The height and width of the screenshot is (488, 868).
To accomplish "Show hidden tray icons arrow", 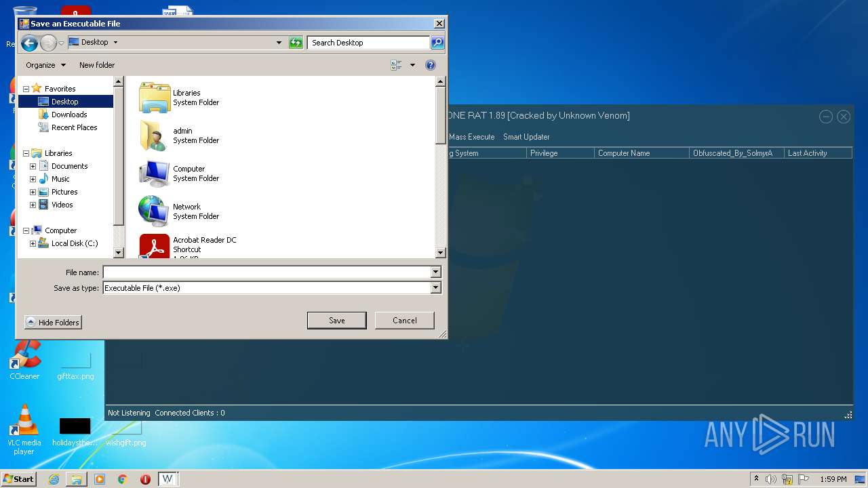I will pos(756,479).
